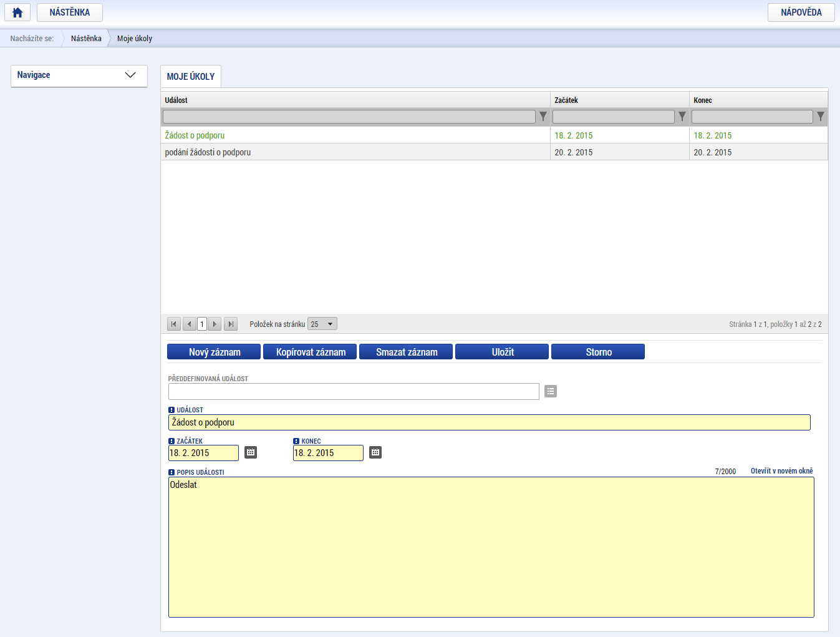Focus the Začátek filter field

tap(614, 117)
